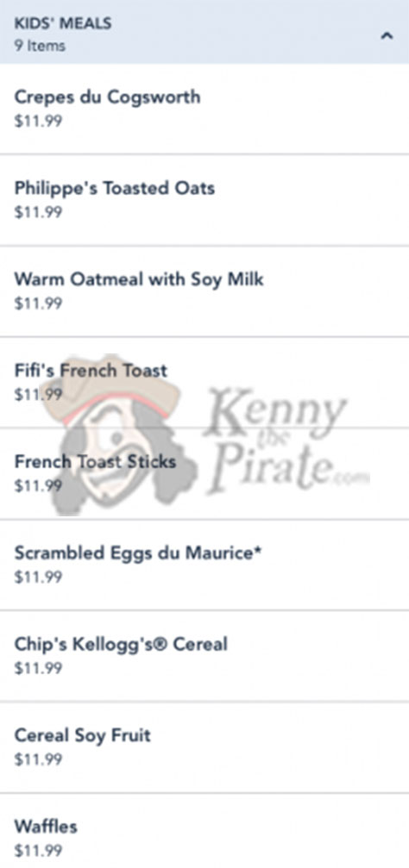
Task: Select Cereal Soy Fruit item
Action: tap(204, 747)
